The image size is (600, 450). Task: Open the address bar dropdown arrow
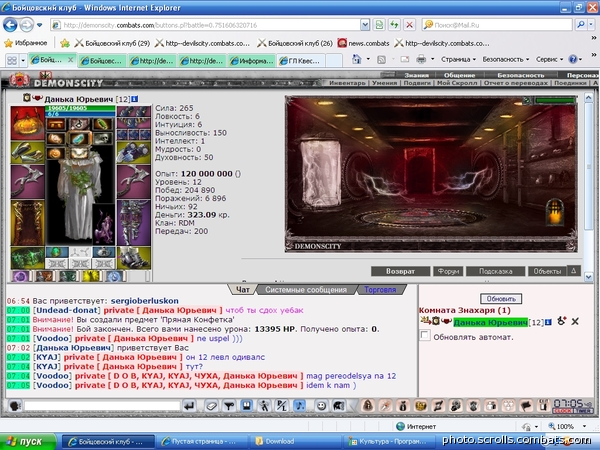pyautogui.click(x=365, y=25)
